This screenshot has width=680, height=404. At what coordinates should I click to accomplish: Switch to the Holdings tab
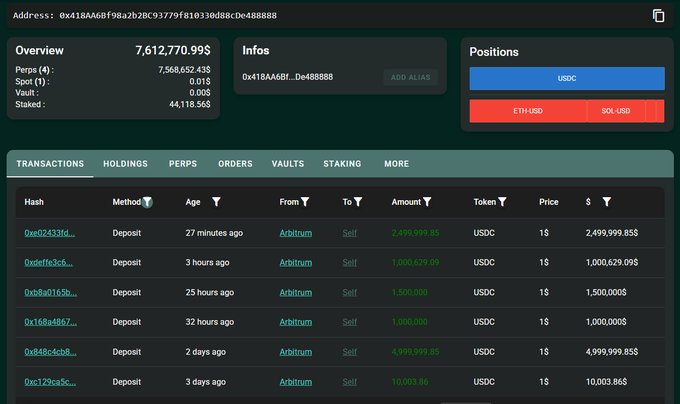coord(125,164)
